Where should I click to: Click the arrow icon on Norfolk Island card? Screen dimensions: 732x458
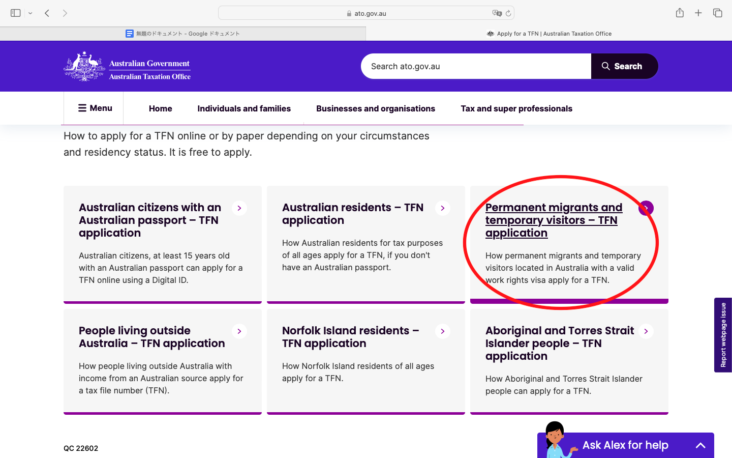(x=442, y=331)
